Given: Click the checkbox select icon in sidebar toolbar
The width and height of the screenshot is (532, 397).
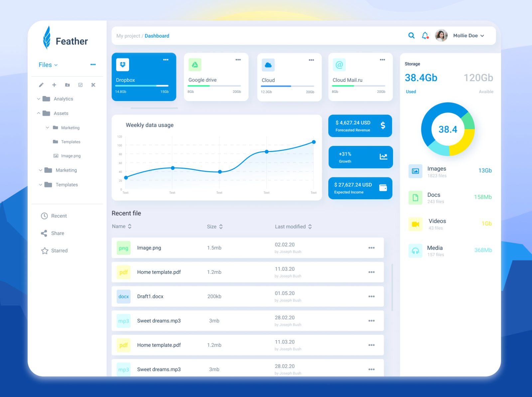Looking at the screenshot, I should (x=80, y=85).
